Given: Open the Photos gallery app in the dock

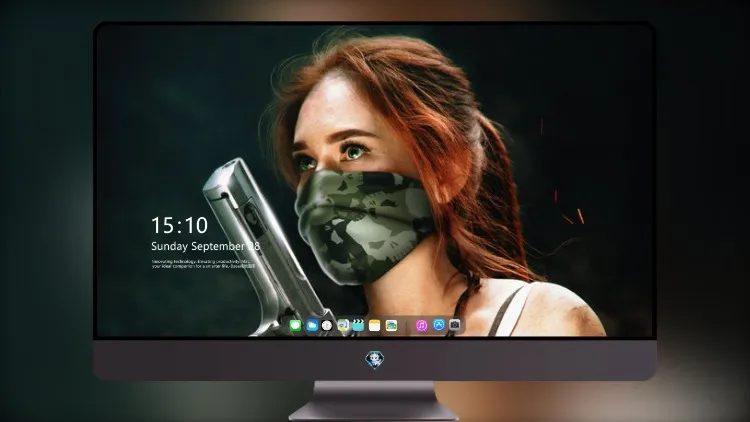Looking at the screenshot, I should 391,326.
